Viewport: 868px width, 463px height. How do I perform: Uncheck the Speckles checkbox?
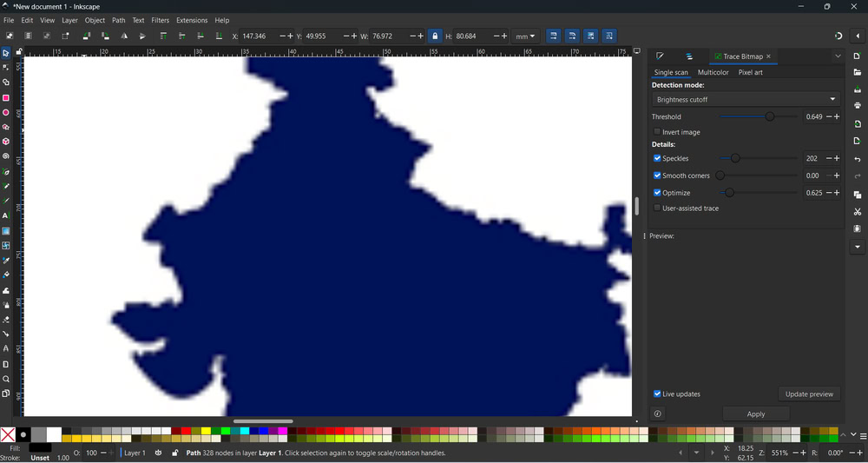click(657, 158)
